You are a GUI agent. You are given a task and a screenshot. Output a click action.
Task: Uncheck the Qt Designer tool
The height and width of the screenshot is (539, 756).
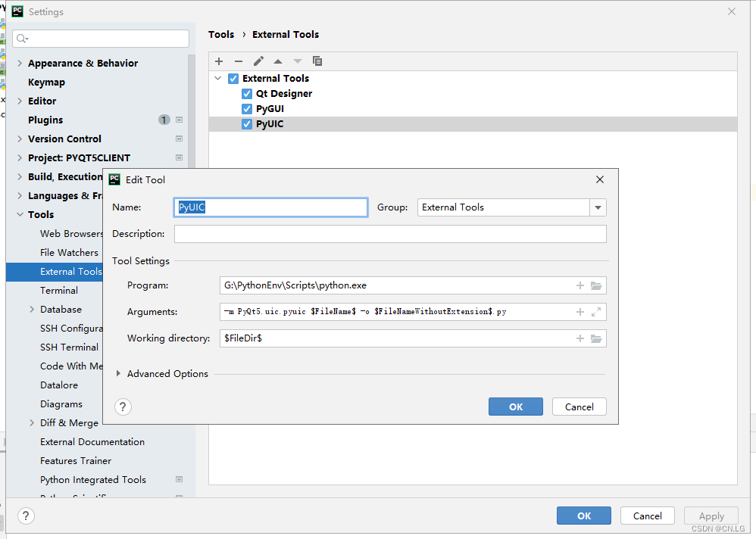(246, 93)
